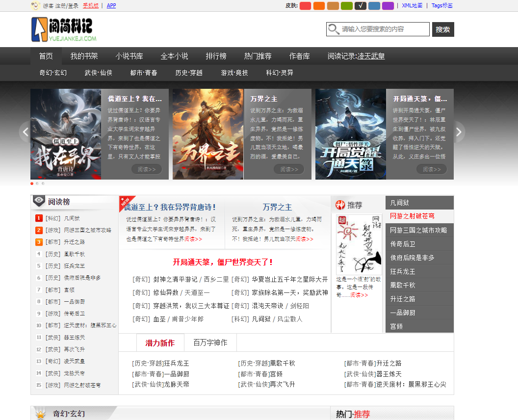
Task: Click the 阅简科记 site logo
Action: click(63, 29)
